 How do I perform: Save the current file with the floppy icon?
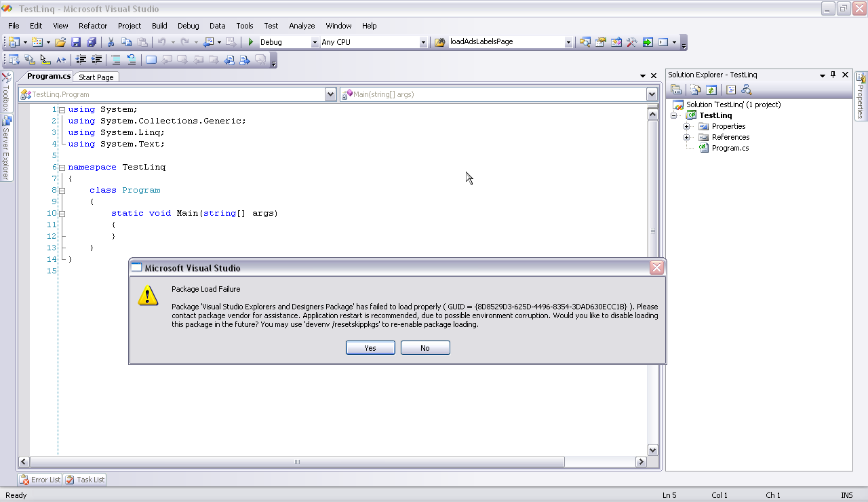coord(76,42)
